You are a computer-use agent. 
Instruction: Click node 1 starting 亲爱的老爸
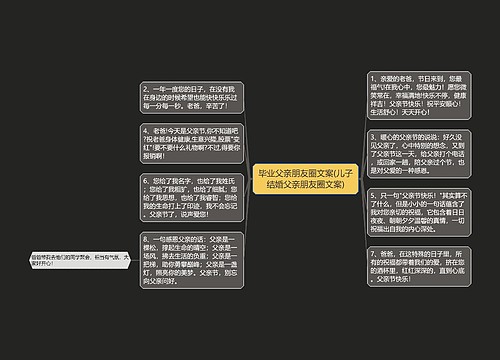[x=419, y=95]
